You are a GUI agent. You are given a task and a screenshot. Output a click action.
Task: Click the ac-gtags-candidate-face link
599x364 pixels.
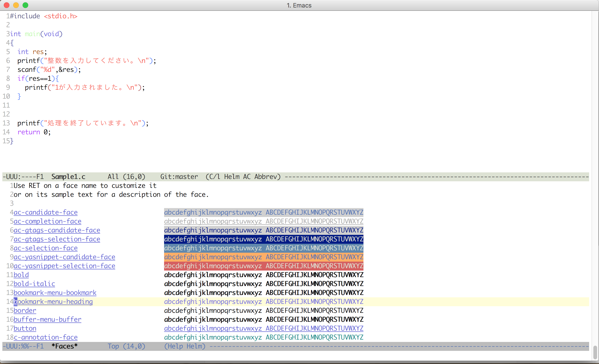point(57,230)
